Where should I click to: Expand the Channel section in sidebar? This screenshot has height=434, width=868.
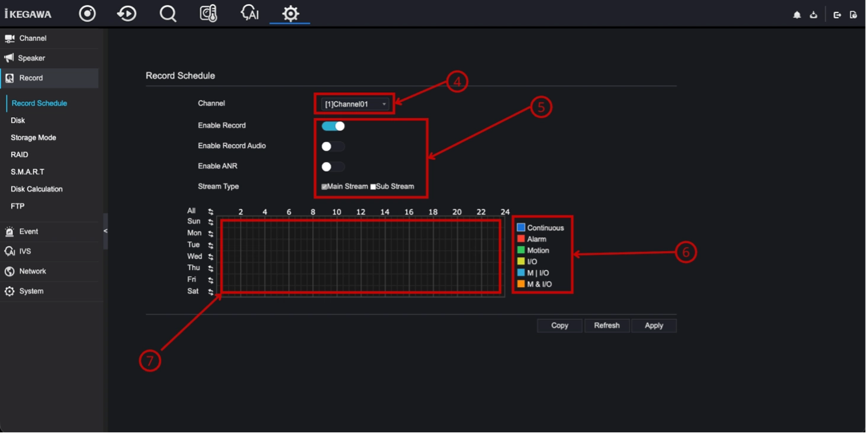[x=50, y=38]
